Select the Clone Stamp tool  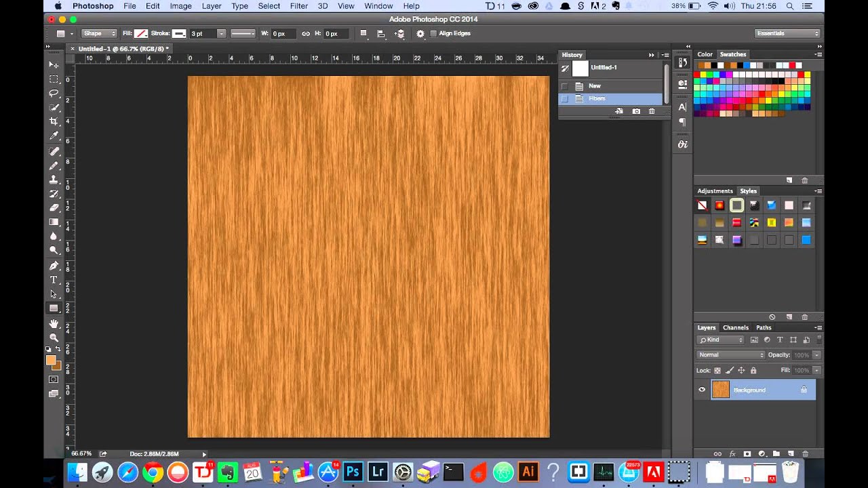tap(54, 180)
